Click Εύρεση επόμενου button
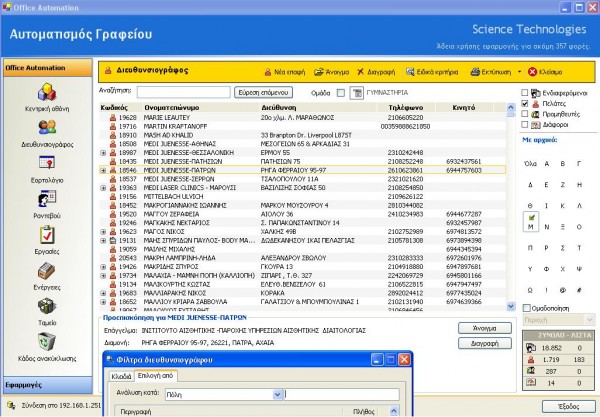Image resolution: width=600 pixels, height=417 pixels. [263, 93]
